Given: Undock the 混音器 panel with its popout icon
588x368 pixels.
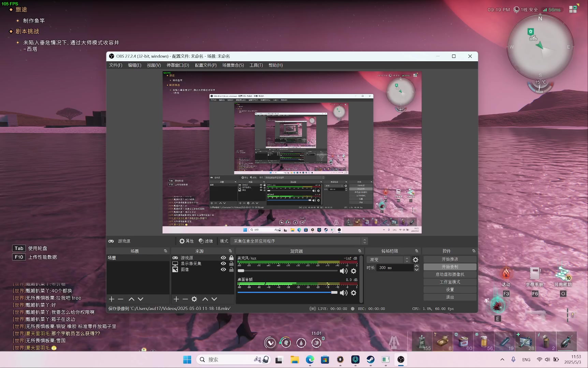Looking at the screenshot, I should (x=359, y=251).
